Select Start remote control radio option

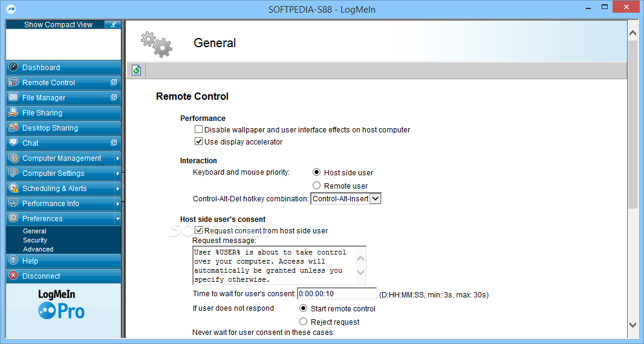[303, 308]
